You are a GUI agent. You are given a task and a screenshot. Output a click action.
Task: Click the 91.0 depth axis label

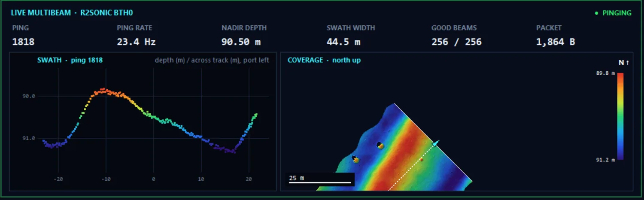tap(29, 138)
